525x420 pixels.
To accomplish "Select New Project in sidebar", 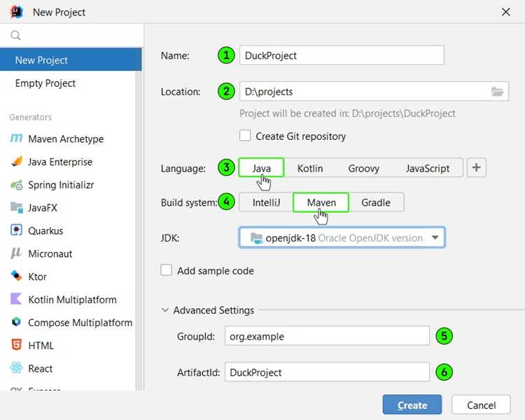I will coord(71,59).
